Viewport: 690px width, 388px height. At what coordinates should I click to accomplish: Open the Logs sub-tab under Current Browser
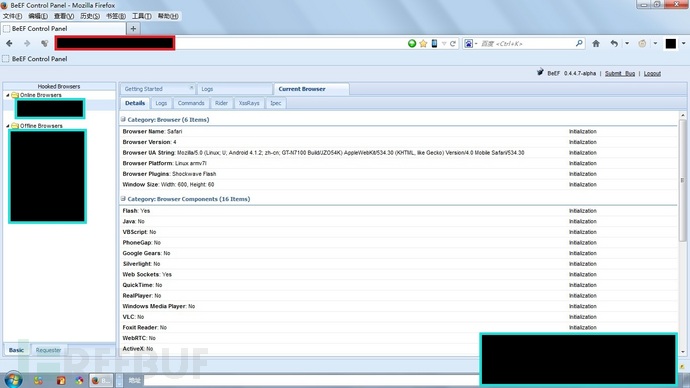(x=161, y=103)
